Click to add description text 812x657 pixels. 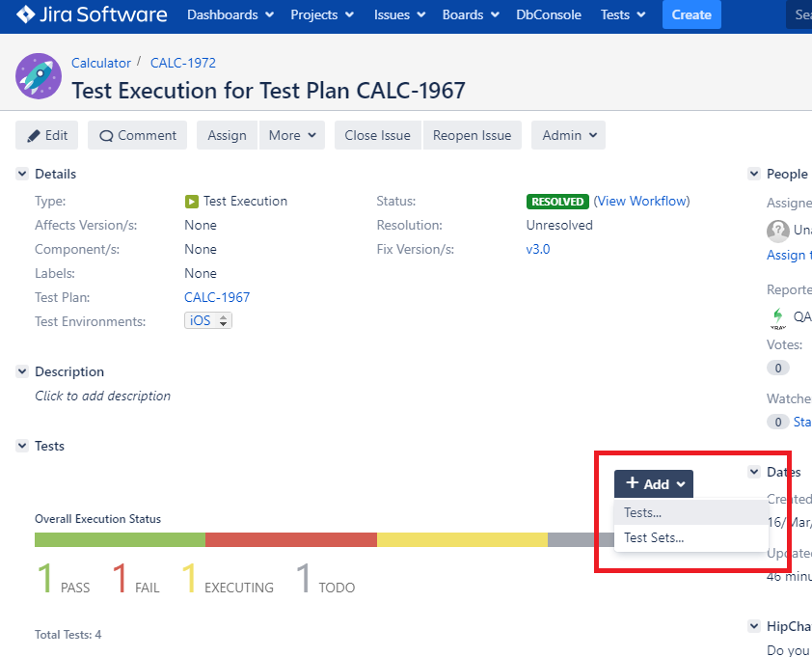(x=102, y=396)
